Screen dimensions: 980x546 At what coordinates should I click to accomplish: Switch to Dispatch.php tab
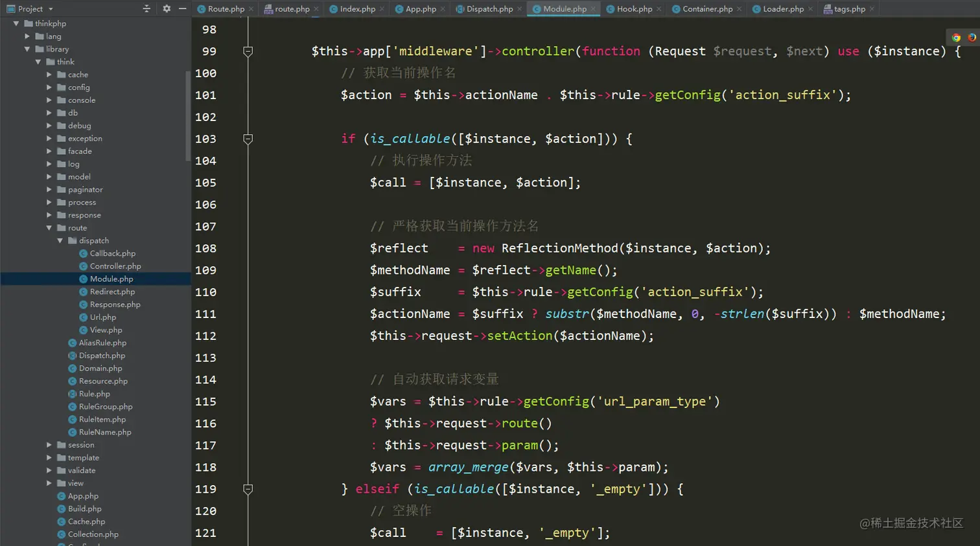(x=489, y=9)
